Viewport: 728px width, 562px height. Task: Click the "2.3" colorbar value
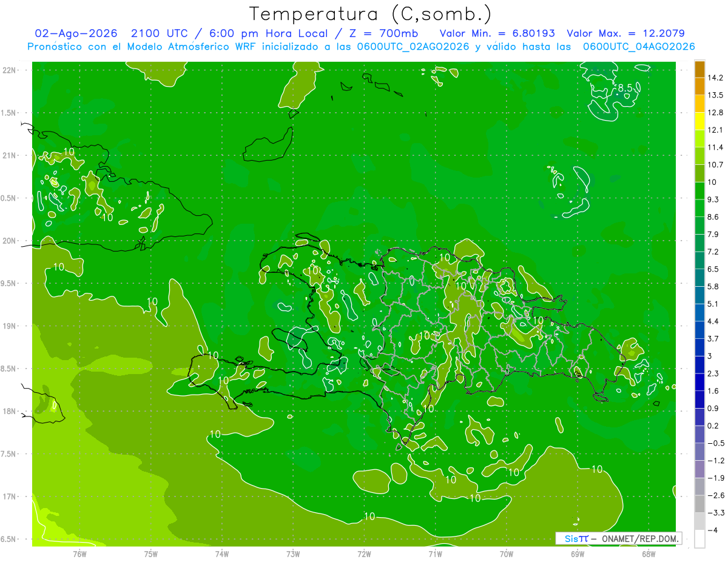(x=713, y=373)
